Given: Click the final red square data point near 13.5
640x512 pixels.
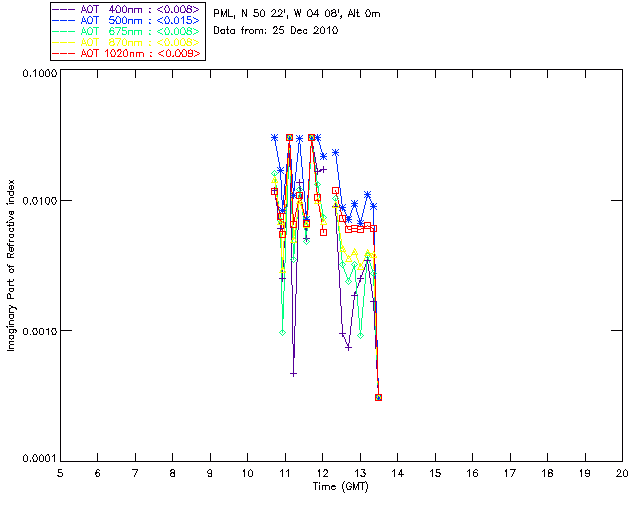Looking at the screenshot, I should (x=378, y=397).
